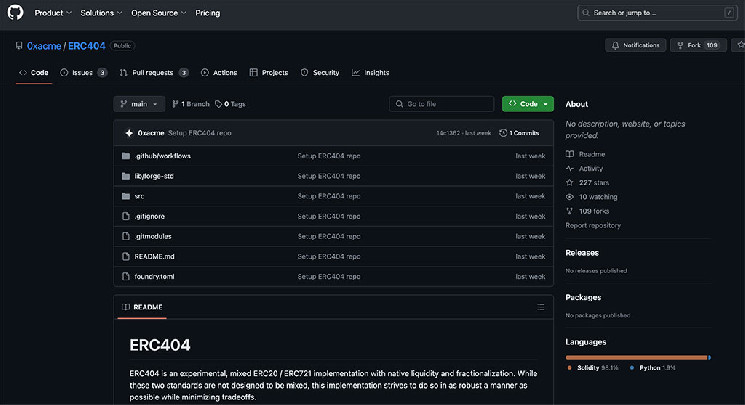Open the .gitignore file
Viewport: 745px width, 405px height.
click(150, 216)
